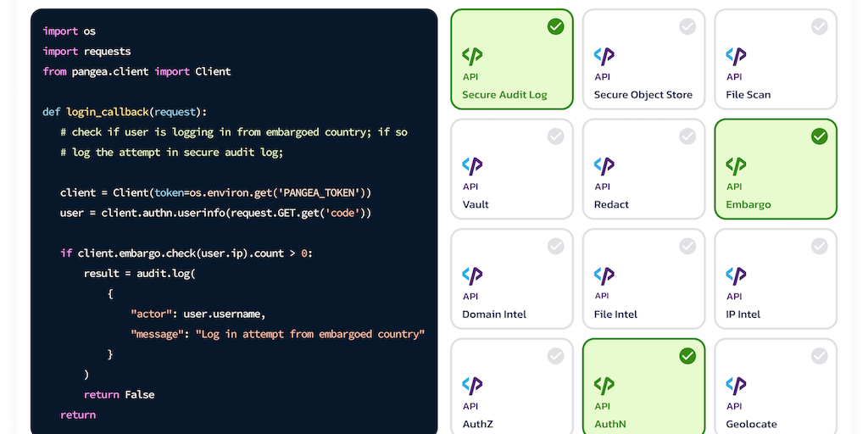Select the AuthN label
868x434 pixels.
[610, 424]
